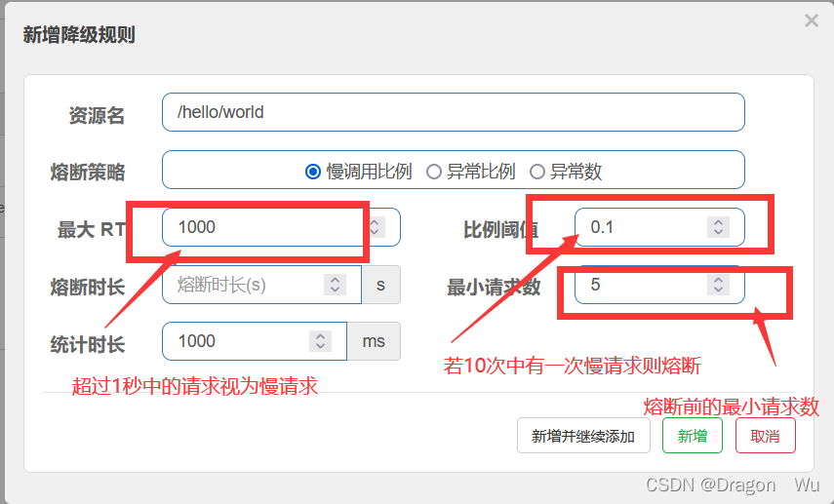Click the green 新增 button

(x=692, y=436)
